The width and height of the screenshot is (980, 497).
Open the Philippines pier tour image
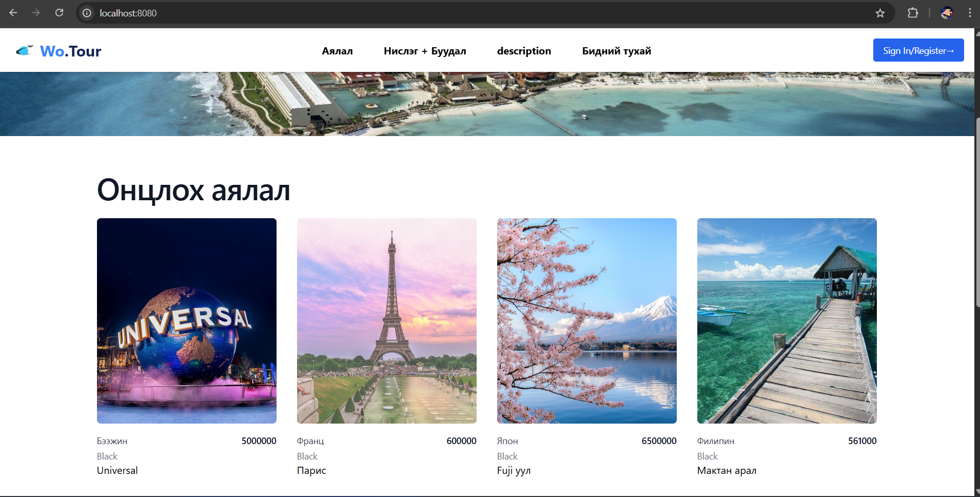pyautogui.click(x=787, y=320)
